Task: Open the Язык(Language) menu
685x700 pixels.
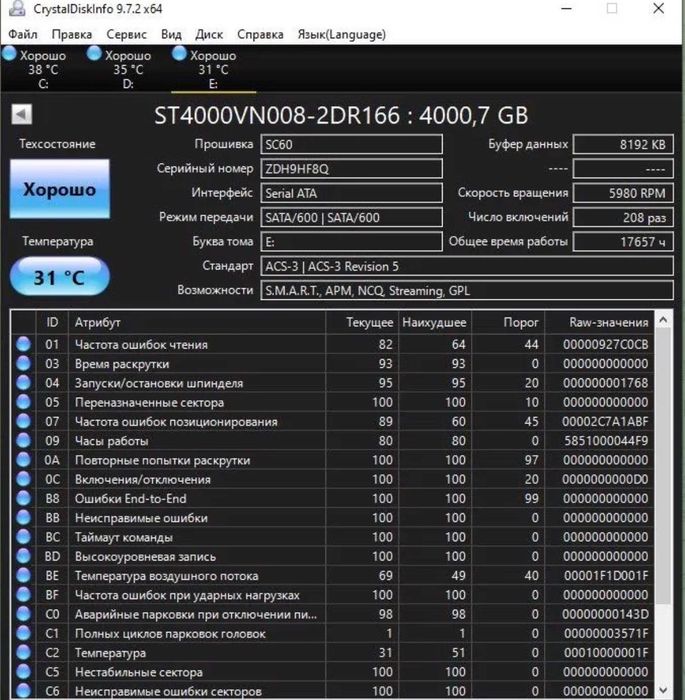Action: point(342,34)
